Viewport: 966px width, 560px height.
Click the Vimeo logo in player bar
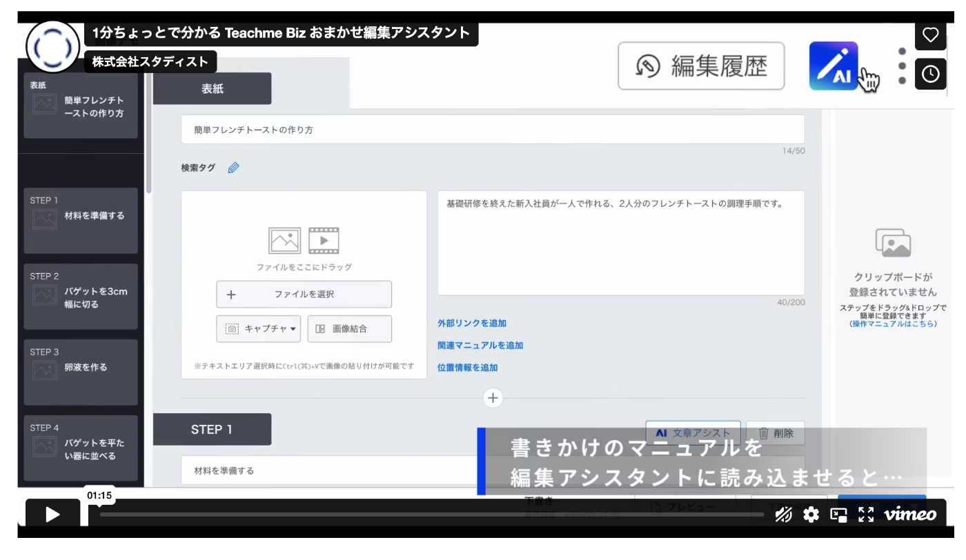click(910, 514)
